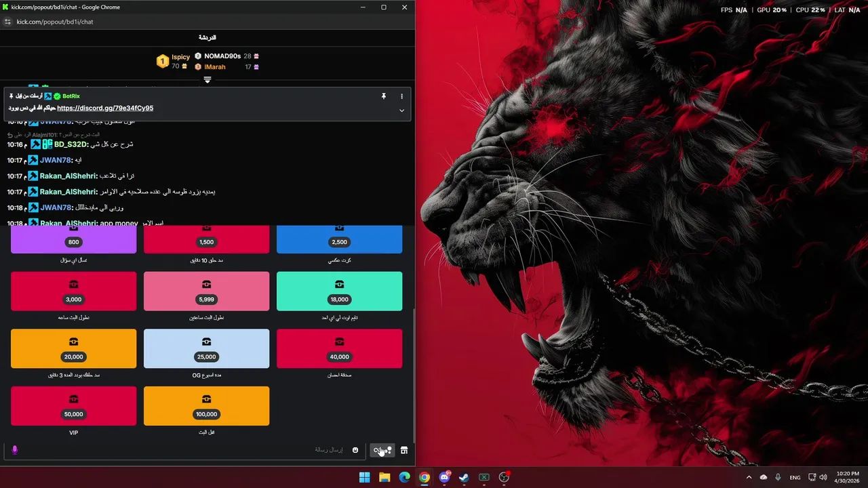Screen dimensions: 868x488
Task: Choose the orange 20,000 points reward
Action: tap(74, 349)
